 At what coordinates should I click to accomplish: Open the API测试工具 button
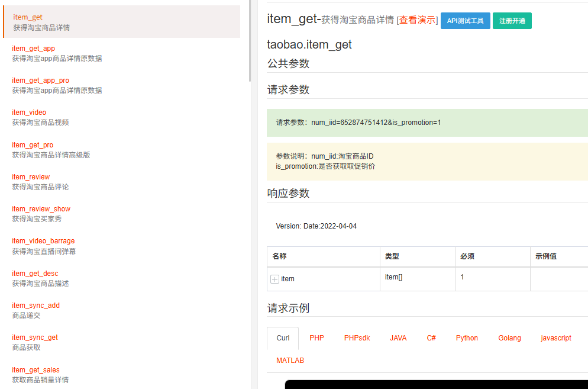point(466,21)
